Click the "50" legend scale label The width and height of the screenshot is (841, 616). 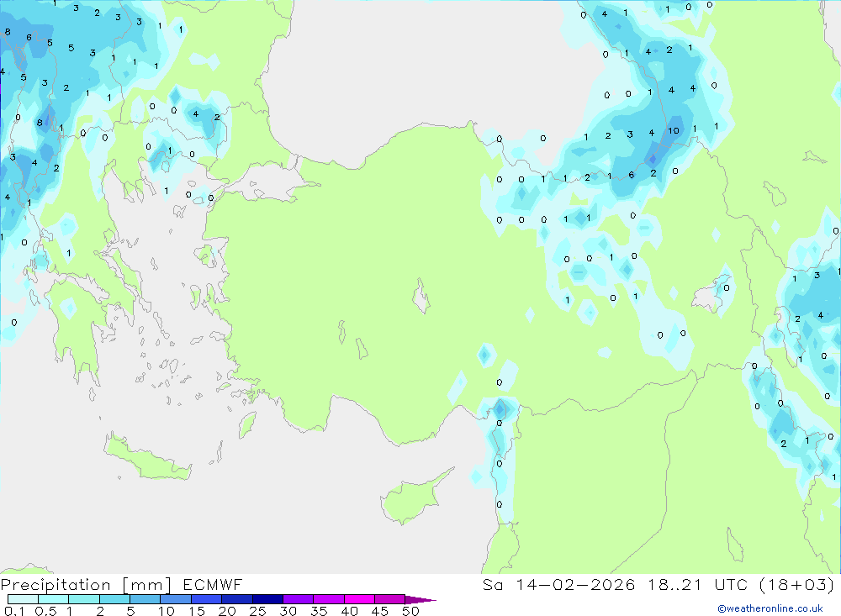tap(410, 611)
